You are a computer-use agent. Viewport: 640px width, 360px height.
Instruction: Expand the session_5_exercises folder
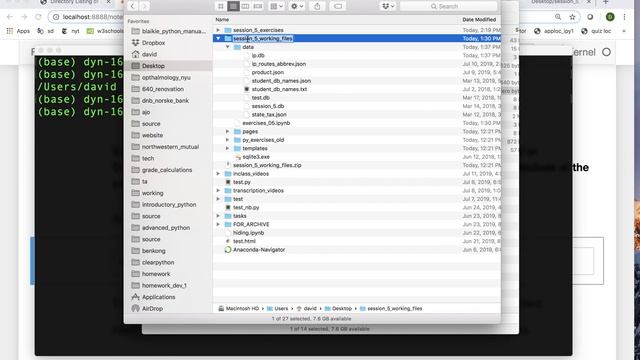click(x=218, y=30)
